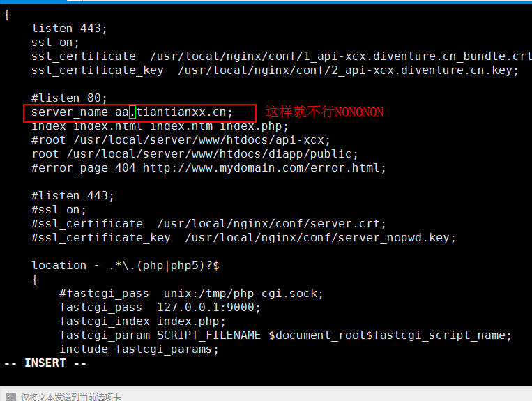
Task: Click the index.php directive line
Action: point(160,126)
